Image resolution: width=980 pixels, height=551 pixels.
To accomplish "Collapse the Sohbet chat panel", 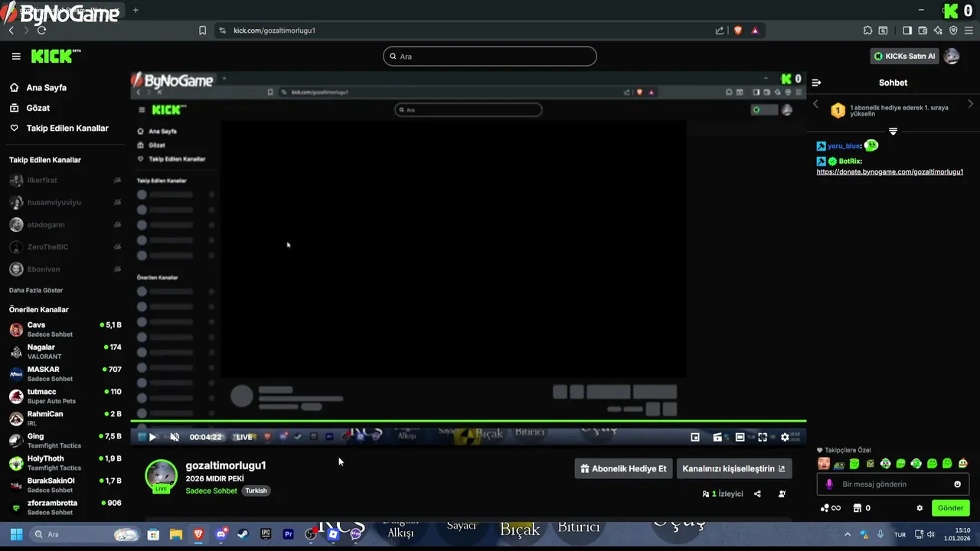I will tap(816, 83).
